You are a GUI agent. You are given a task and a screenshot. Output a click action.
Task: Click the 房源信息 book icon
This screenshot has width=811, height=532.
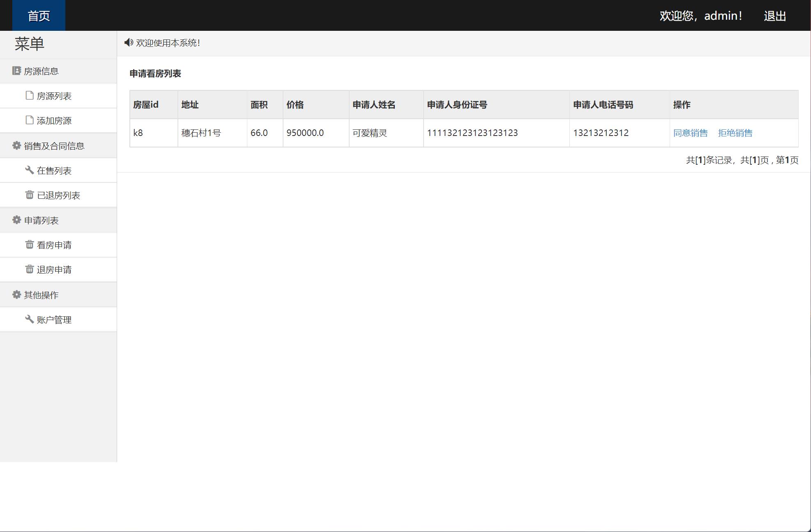[x=16, y=71]
